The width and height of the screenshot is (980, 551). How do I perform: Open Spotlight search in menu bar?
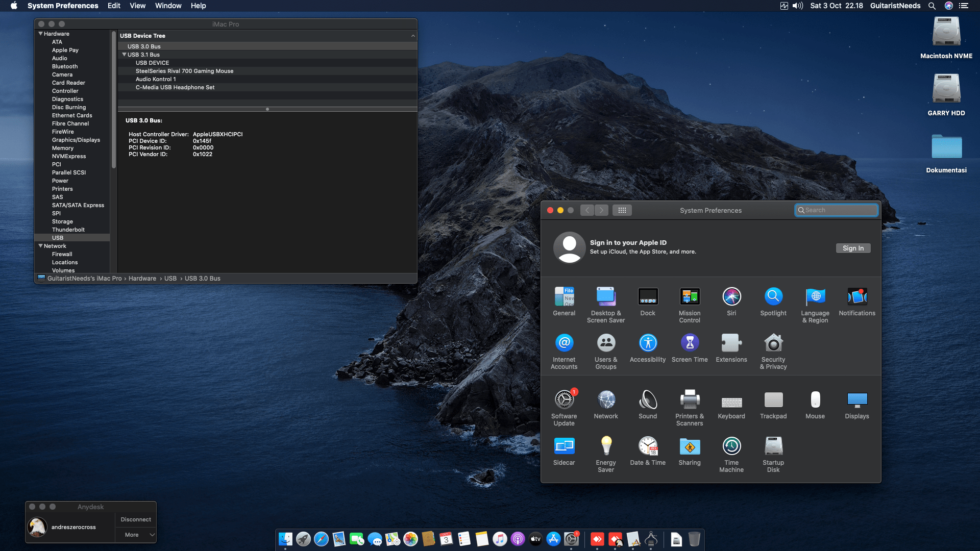932,6
